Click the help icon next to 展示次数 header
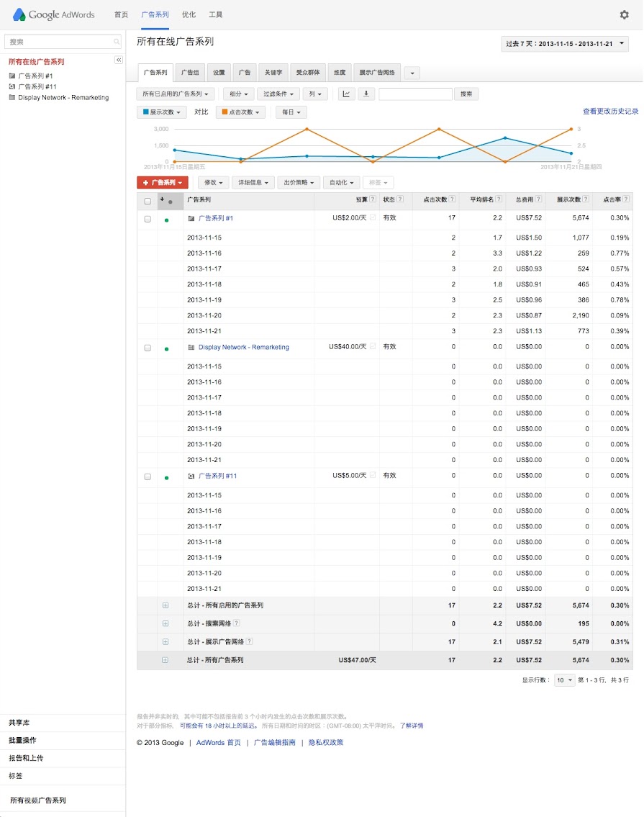 [x=586, y=199]
